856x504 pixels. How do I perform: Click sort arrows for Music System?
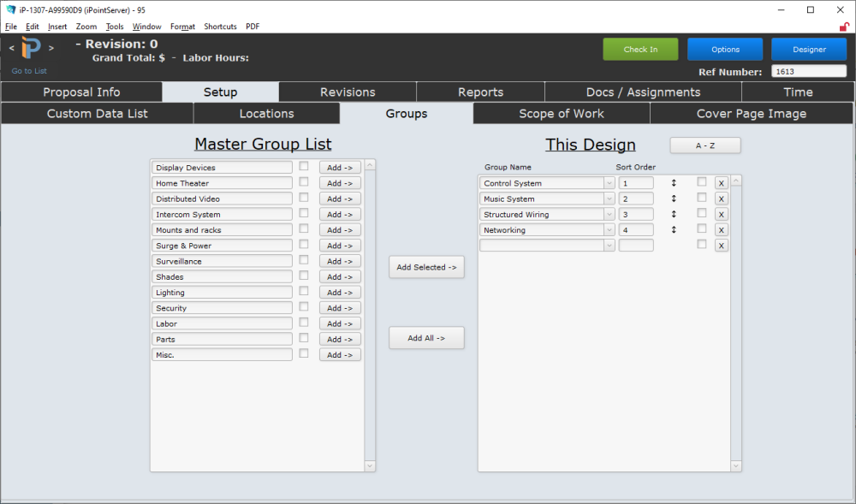(674, 199)
